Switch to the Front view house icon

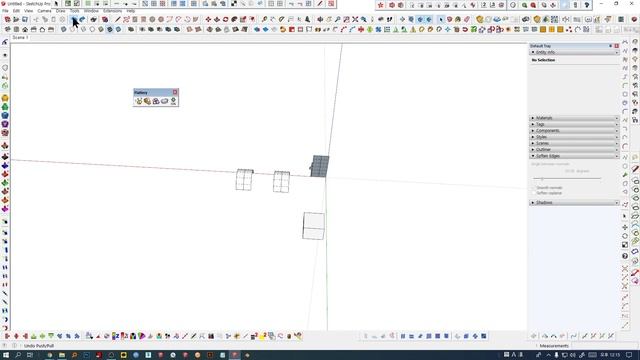pos(25,29)
